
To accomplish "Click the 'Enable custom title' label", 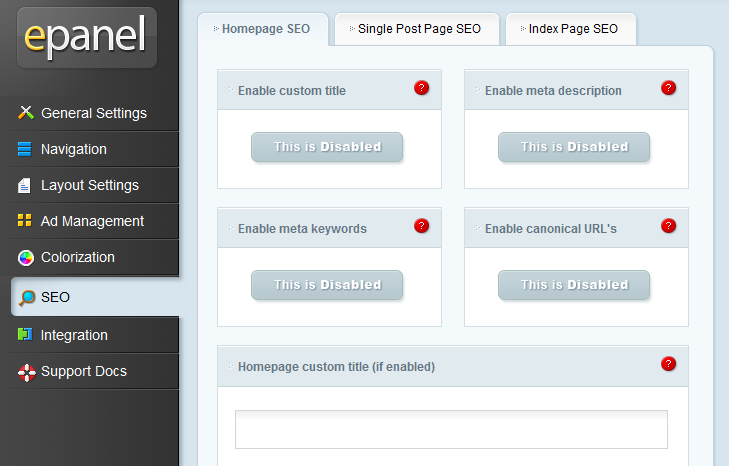I will click(292, 91).
